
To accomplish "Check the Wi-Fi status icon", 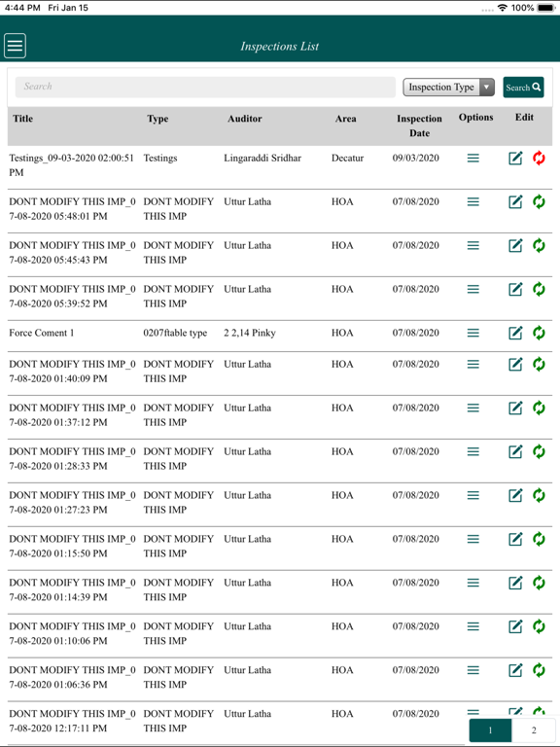I will point(502,8).
